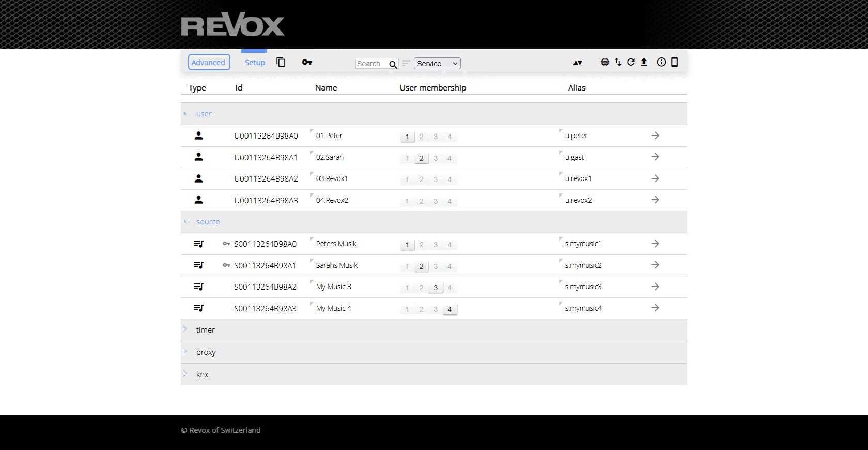Viewport: 868px width, 450px height.
Task: Open details arrow for 04:Revox2
Action: pyautogui.click(x=655, y=200)
